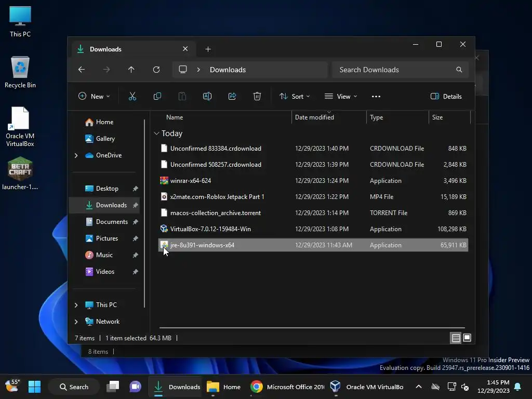
Task: Show hidden system tray icons
Action: point(419,387)
